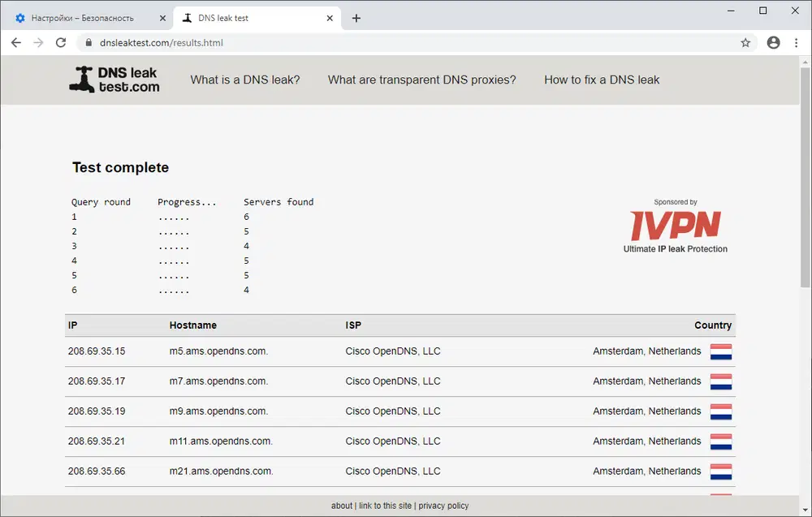The width and height of the screenshot is (812, 517).
Task: Click Netherlands flag in 208.69.35.66 row
Action: (721, 472)
